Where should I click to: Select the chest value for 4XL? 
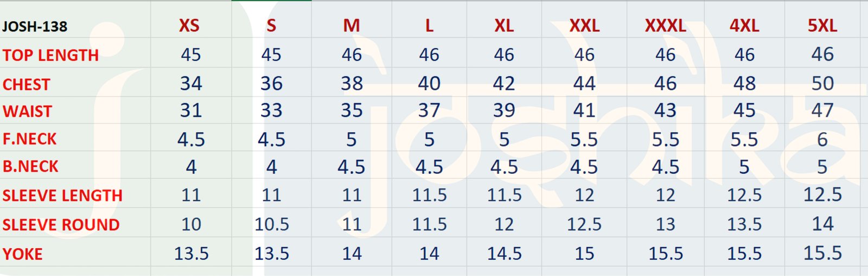(744, 84)
